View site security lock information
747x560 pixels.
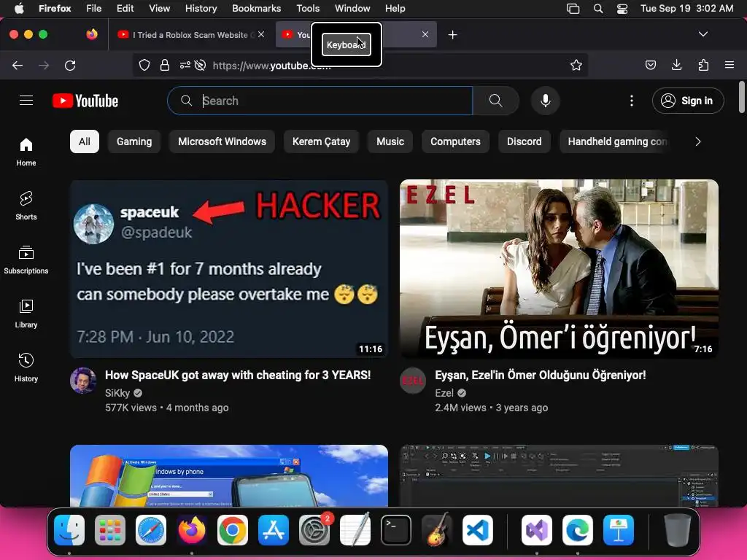point(165,65)
